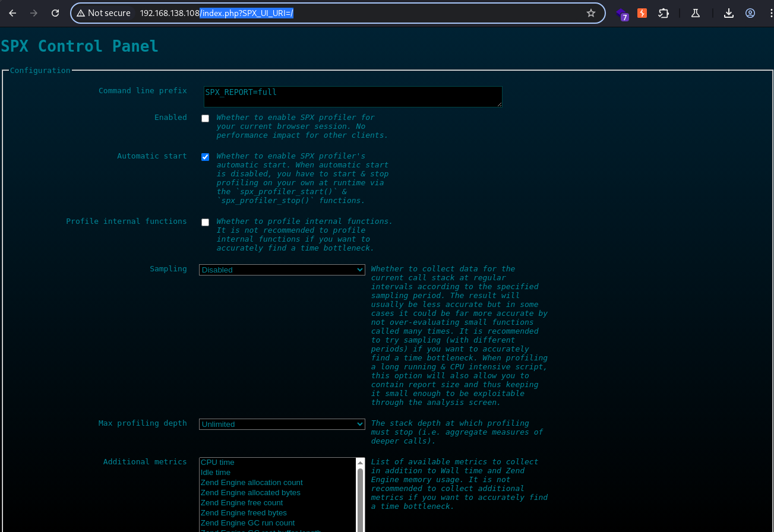Select CPU time metric

(x=277, y=463)
